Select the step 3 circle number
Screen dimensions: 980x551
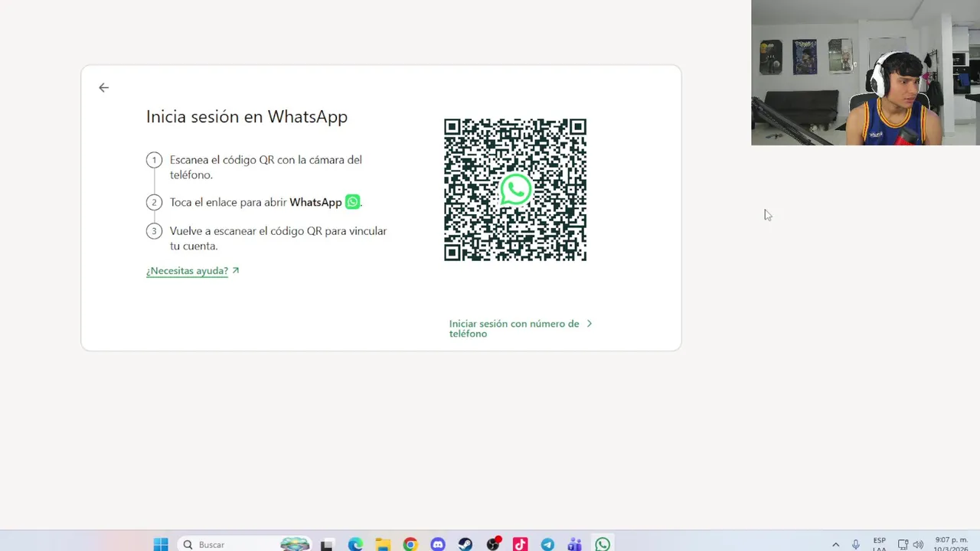154,231
